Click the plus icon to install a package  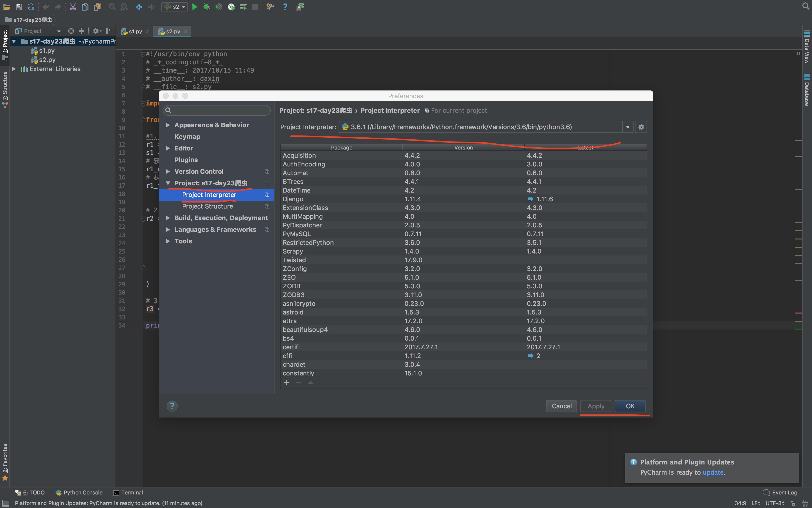[287, 382]
